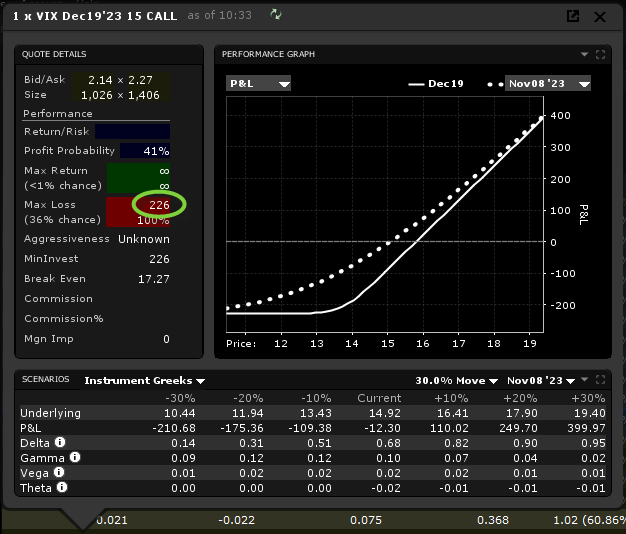Screen dimensions: 626x534
Task: Click the Break Even 17.27 value
Action: (154, 279)
